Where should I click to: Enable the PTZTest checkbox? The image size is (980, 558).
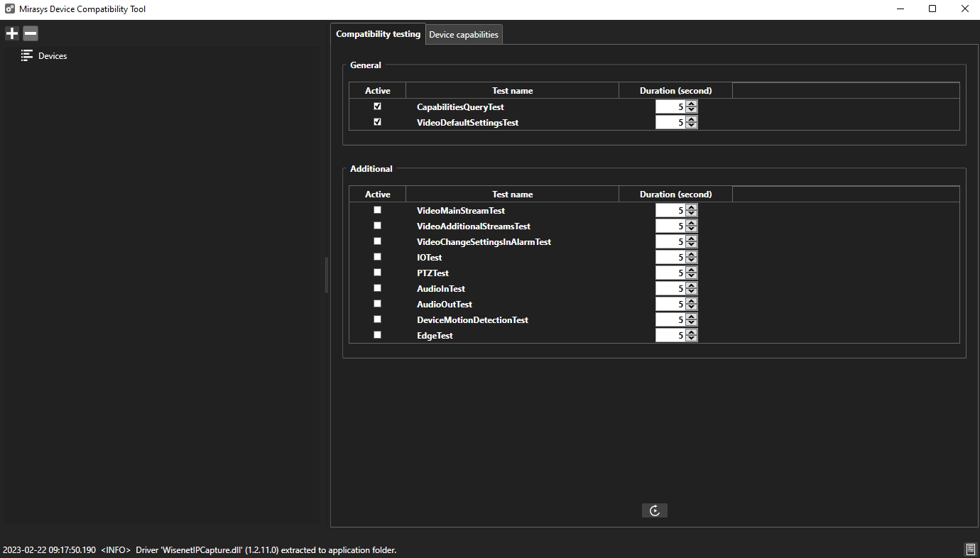[x=377, y=273]
